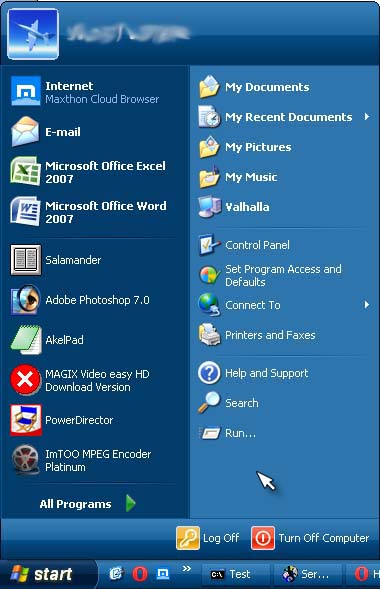Launch Excel 2007 via its icon
Screen dimensions: 380x589
click(x=25, y=171)
